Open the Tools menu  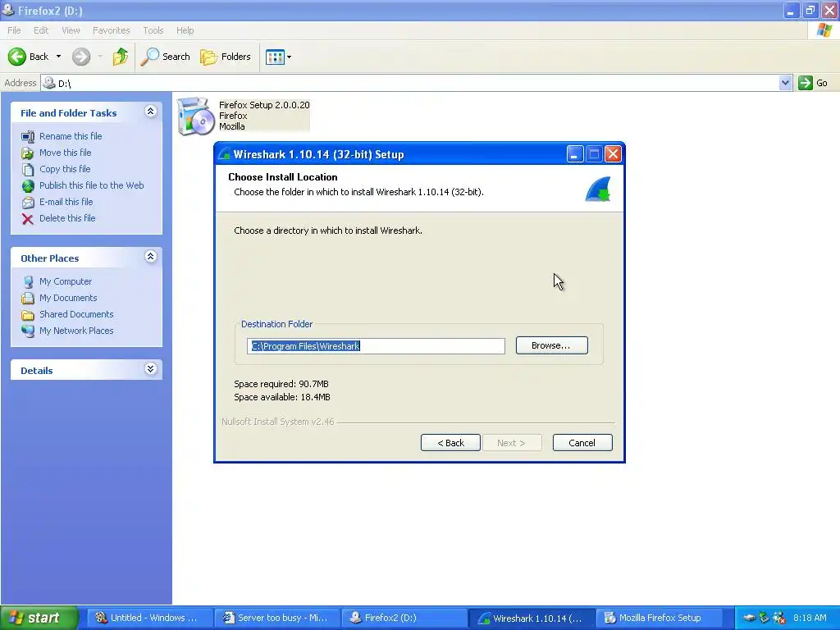point(153,30)
